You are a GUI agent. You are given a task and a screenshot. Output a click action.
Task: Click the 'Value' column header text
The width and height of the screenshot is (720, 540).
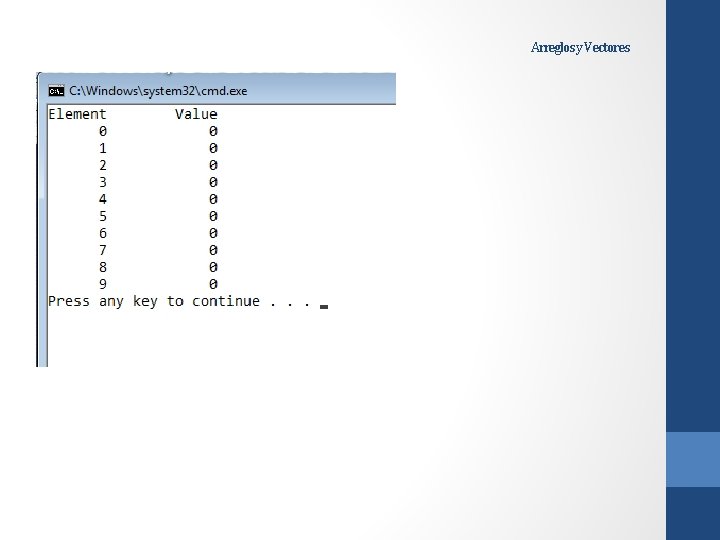coord(196,114)
